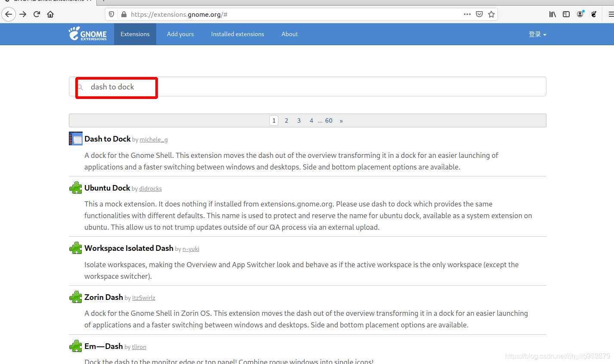Go to results page 2
Image resolution: width=614 pixels, height=364 pixels.
click(287, 120)
